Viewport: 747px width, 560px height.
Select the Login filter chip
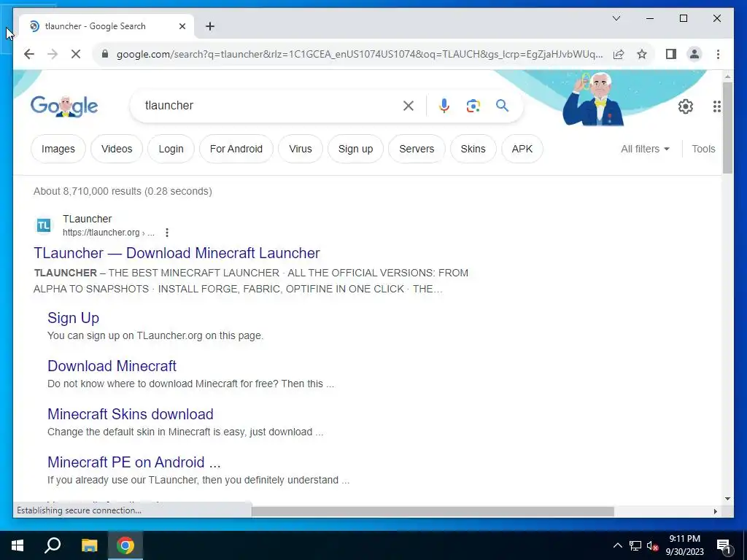[x=171, y=149]
